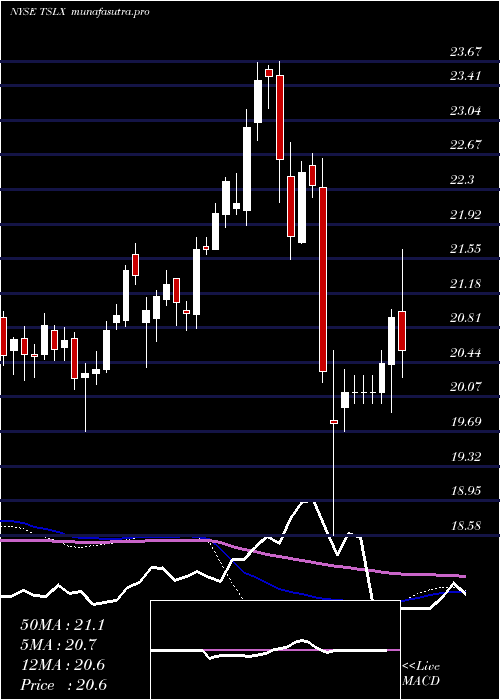Click the 21.55 price label
This screenshot has width=500, height=700.
pyautogui.click(x=466, y=249)
